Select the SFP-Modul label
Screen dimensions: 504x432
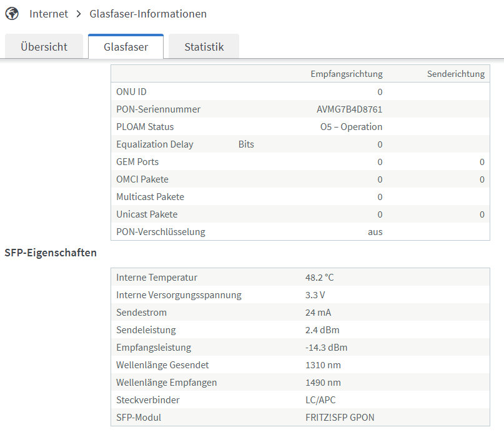[x=139, y=418]
